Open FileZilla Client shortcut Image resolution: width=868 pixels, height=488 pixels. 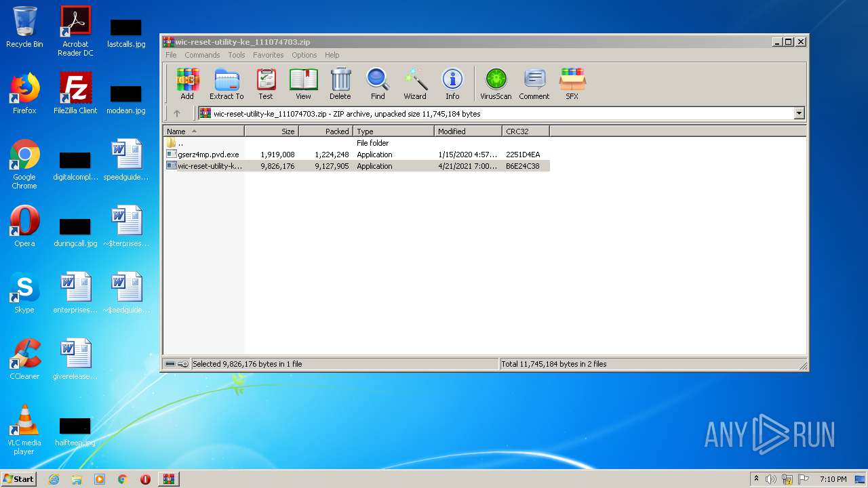[75, 94]
